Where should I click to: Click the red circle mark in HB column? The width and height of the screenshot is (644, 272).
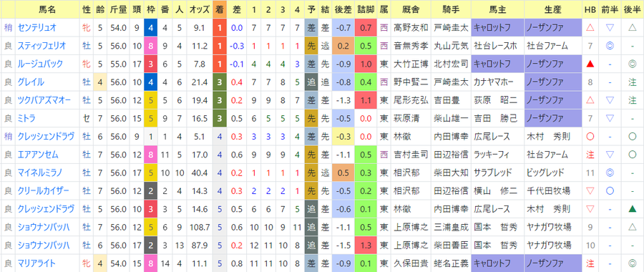(590, 137)
